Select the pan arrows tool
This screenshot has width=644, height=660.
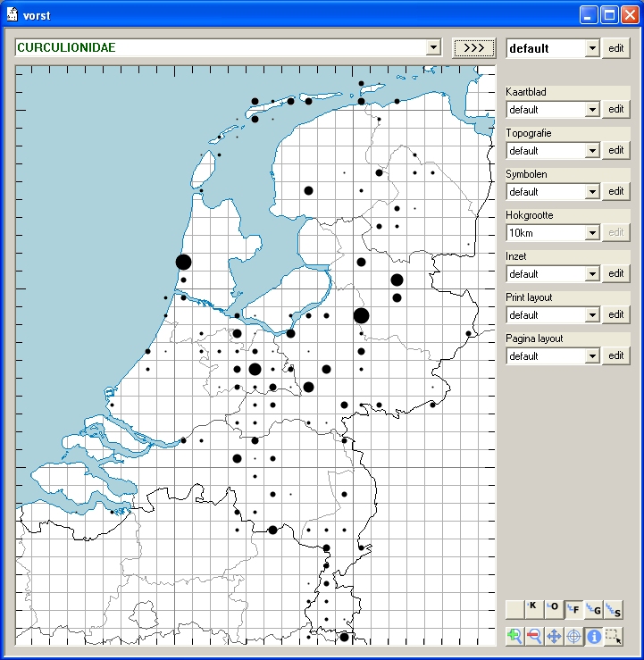[554, 636]
